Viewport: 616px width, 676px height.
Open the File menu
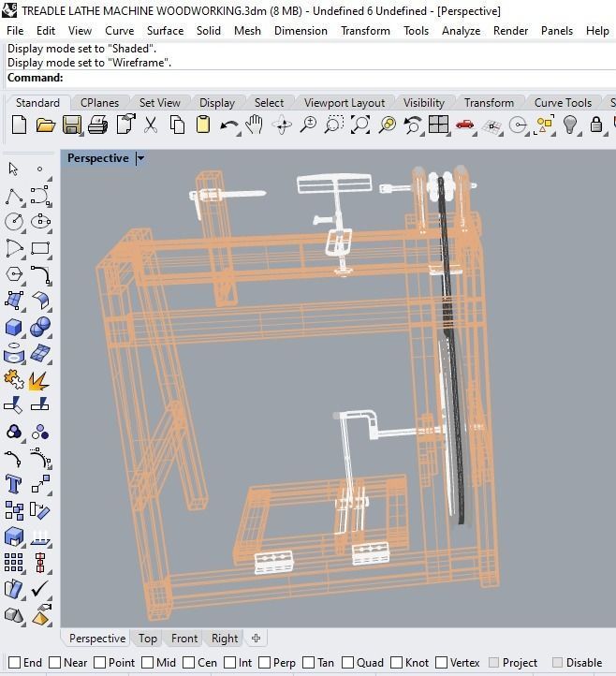(15, 31)
